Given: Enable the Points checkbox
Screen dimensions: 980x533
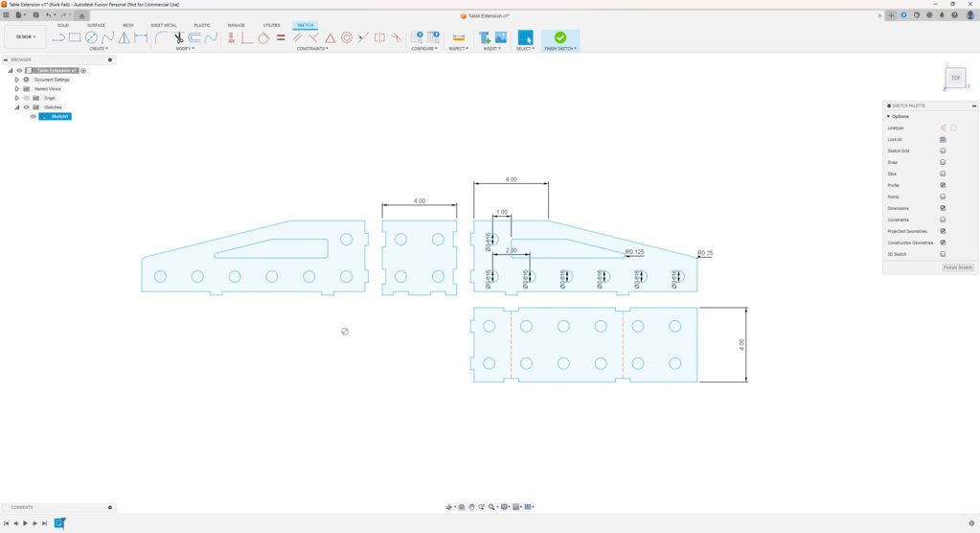Looking at the screenshot, I should [943, 197].
